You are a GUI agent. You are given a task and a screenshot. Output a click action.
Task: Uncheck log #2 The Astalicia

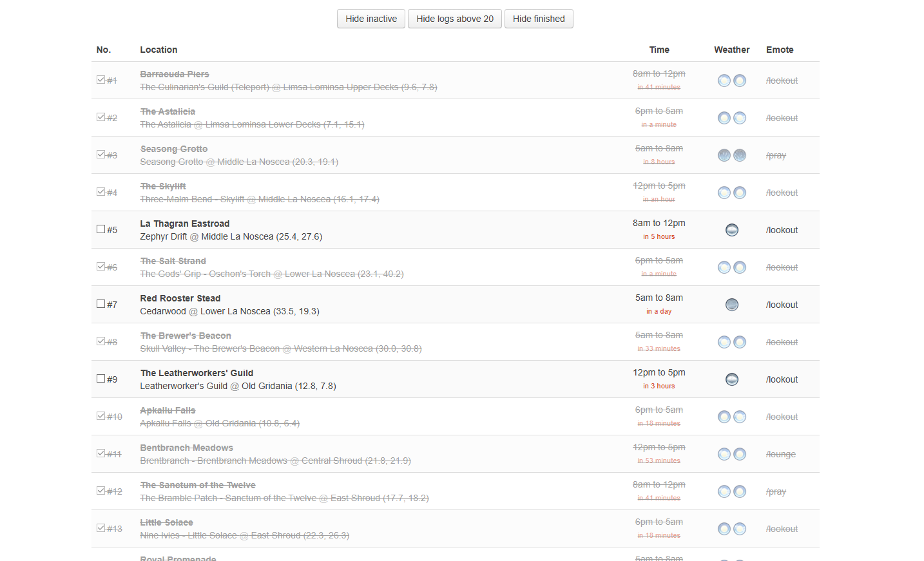click(101, 117)
